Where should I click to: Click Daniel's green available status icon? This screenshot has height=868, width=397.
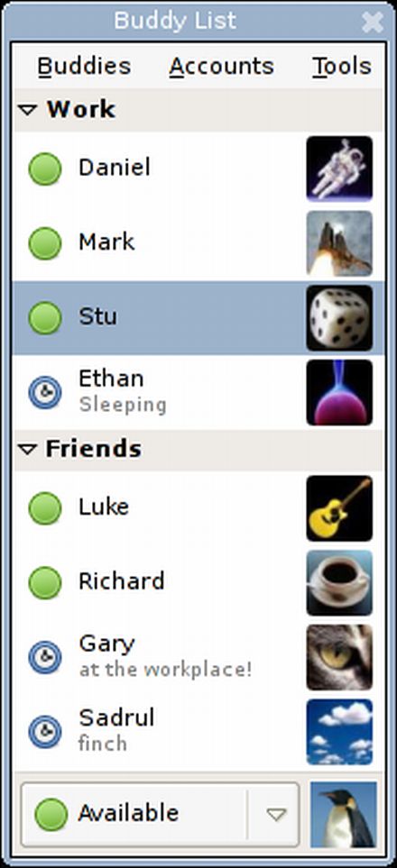(x=45, y=169)
